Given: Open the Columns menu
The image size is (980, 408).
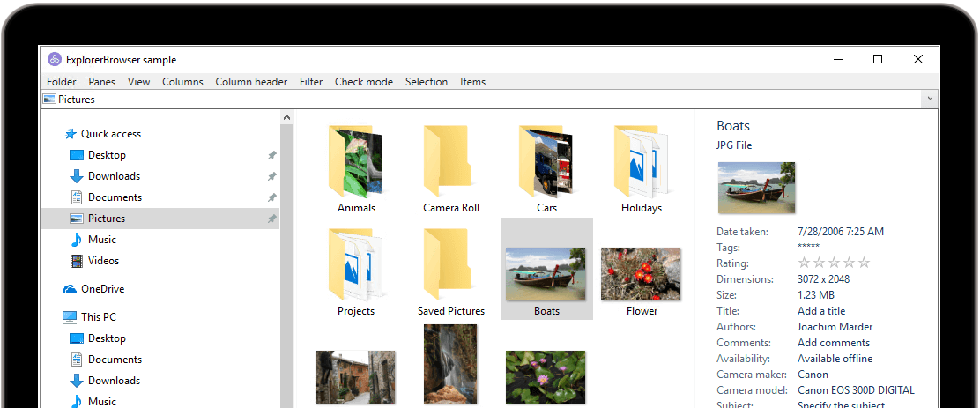Looking at the screenshot, I should click(x=182, y=82).
